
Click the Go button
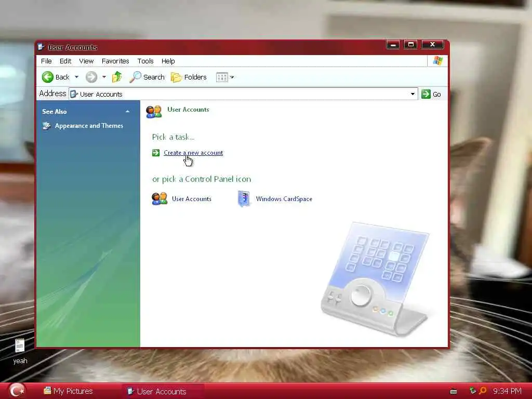[431, 94]
